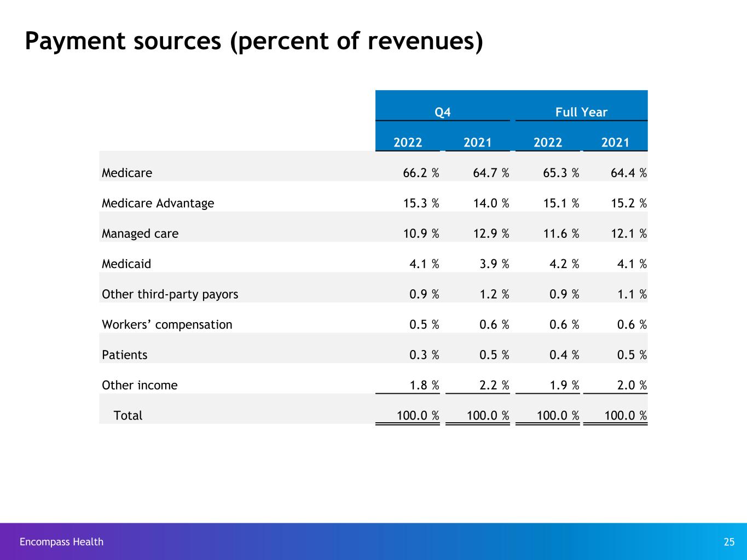Click the page number 25 in footer
Image resolution: width=747 pixels, height=560 pixels.
pos(729,542)
